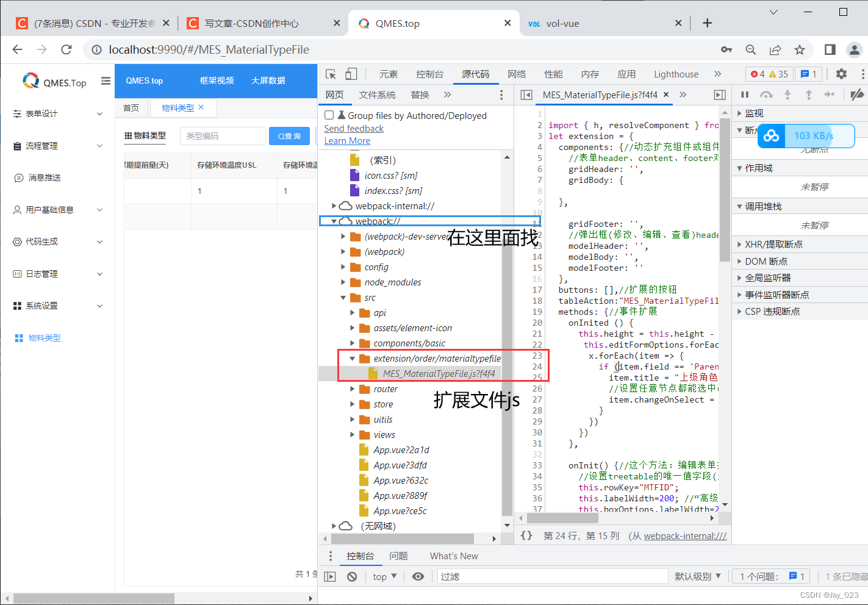Check Group files by Authored/Deployed
This screenshot has width=868, height=605.
(x=329, y=115)
